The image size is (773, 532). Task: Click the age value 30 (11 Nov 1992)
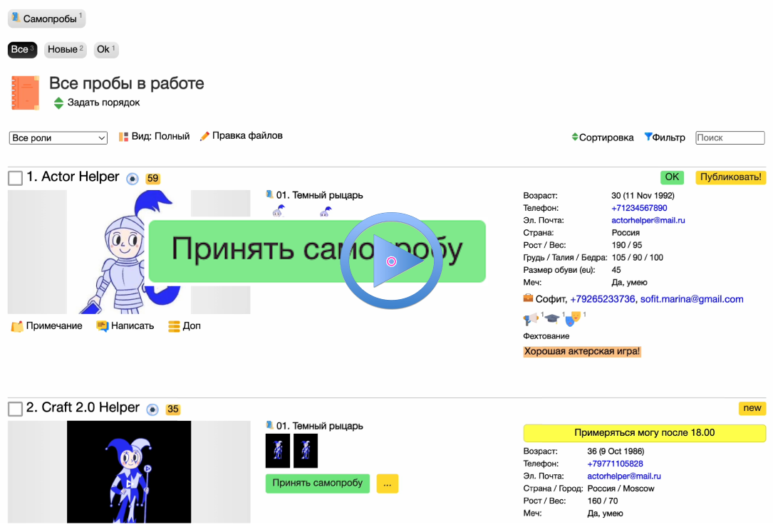point(643,196)
